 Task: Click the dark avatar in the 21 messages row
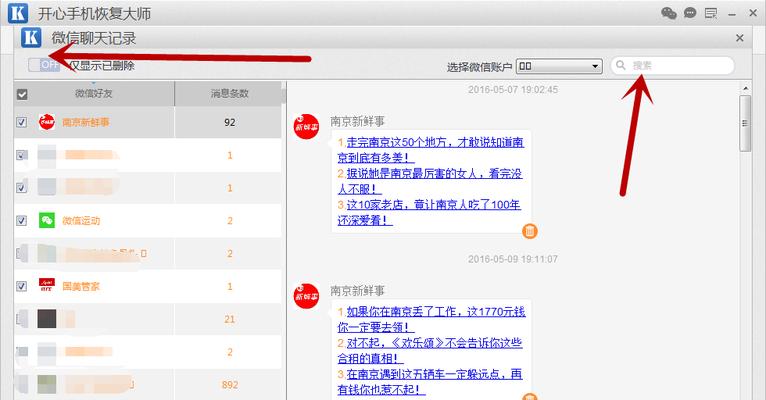[x=47, y=318]
